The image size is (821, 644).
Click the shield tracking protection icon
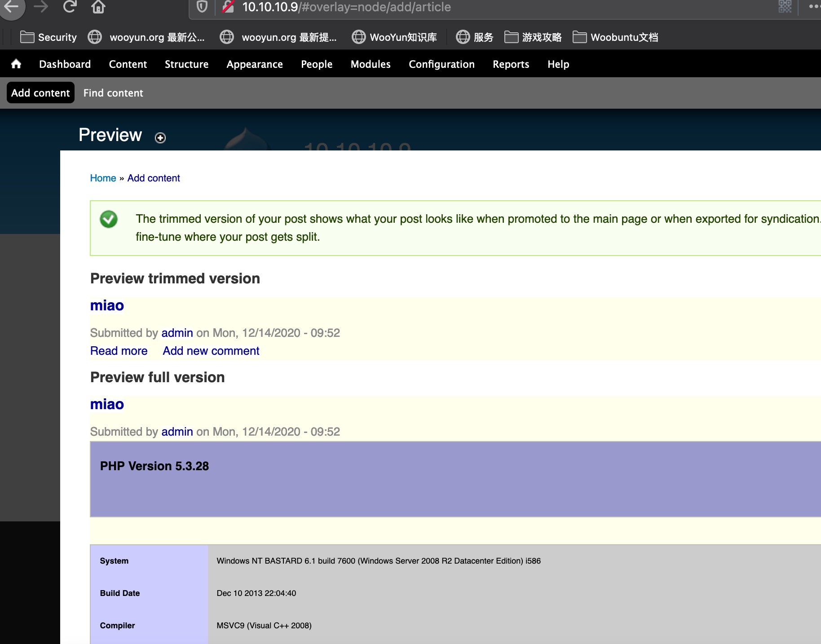202,7
